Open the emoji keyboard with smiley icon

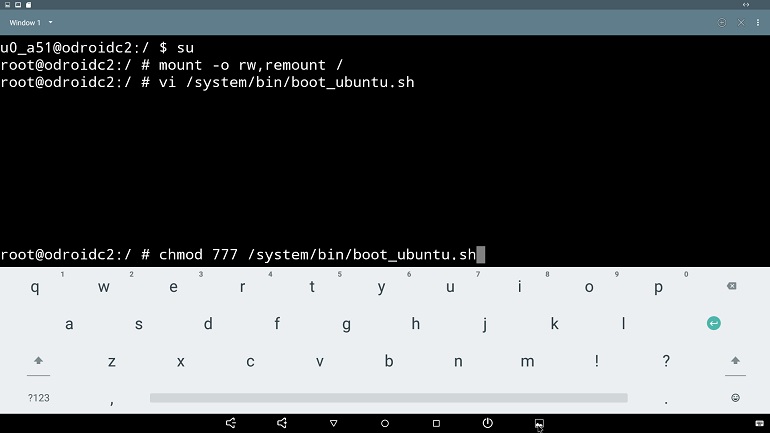(x=735, y=398)
